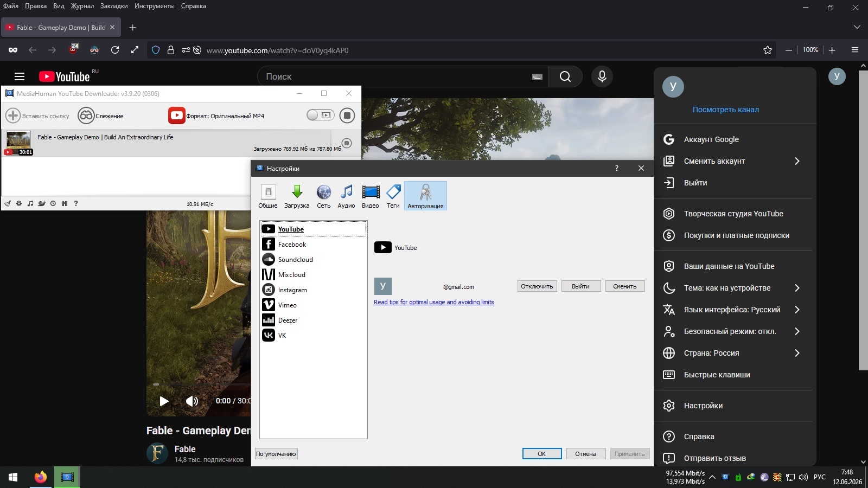This screenshot has width=868, height=488.
Task: Click the Отмена button
Action: click(585, 454)
